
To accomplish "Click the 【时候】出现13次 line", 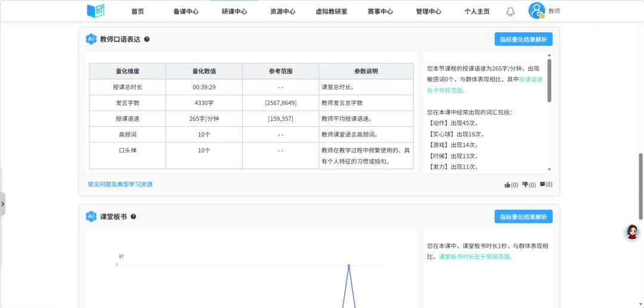I will (452, 156).
